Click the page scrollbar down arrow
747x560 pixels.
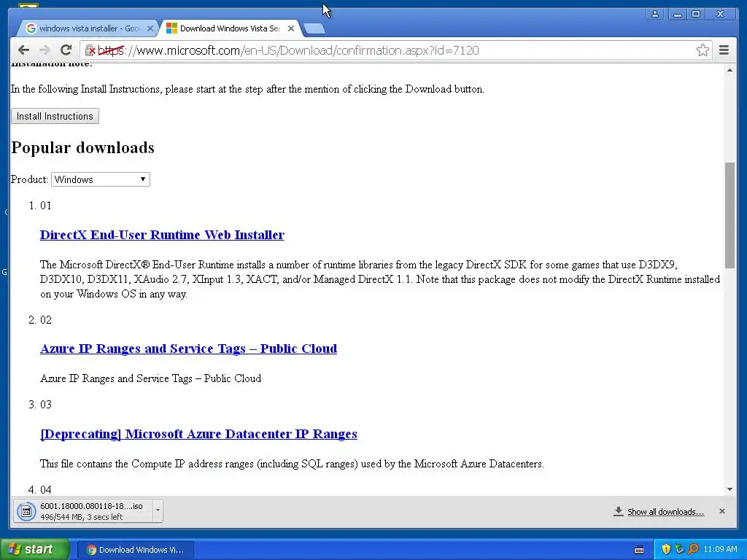click(x=729, y=489)
